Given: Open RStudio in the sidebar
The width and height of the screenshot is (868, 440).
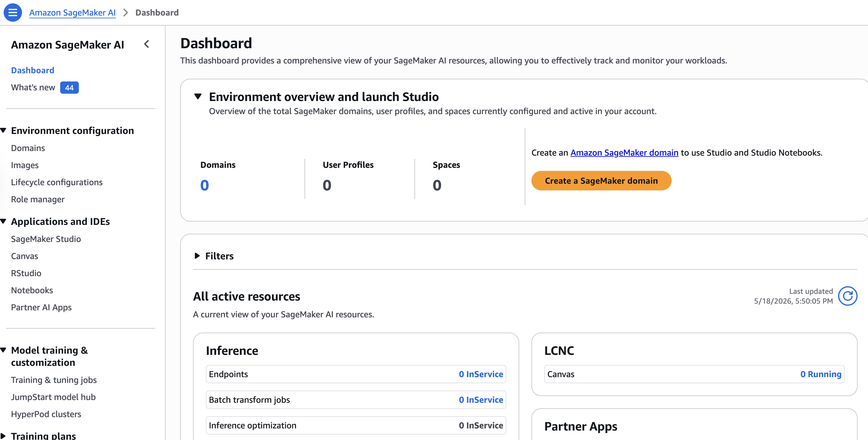Looking at the screenshot, I should (26, 273).
